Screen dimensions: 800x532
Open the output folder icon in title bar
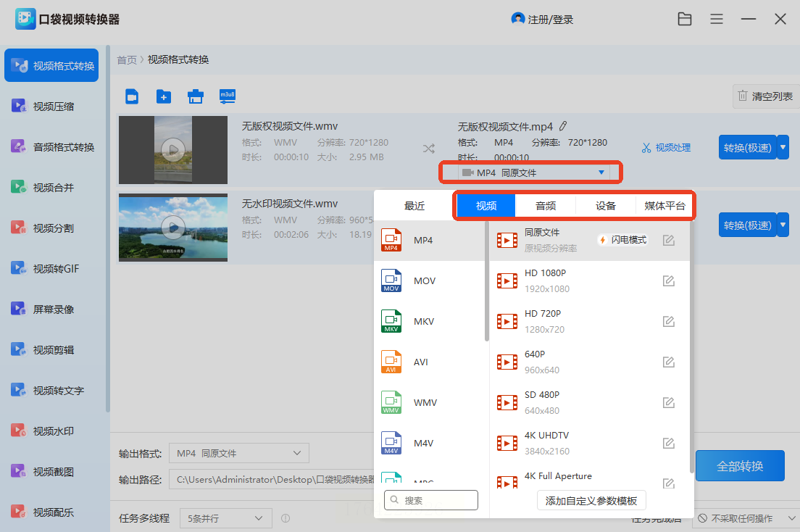tap(685, 20)
